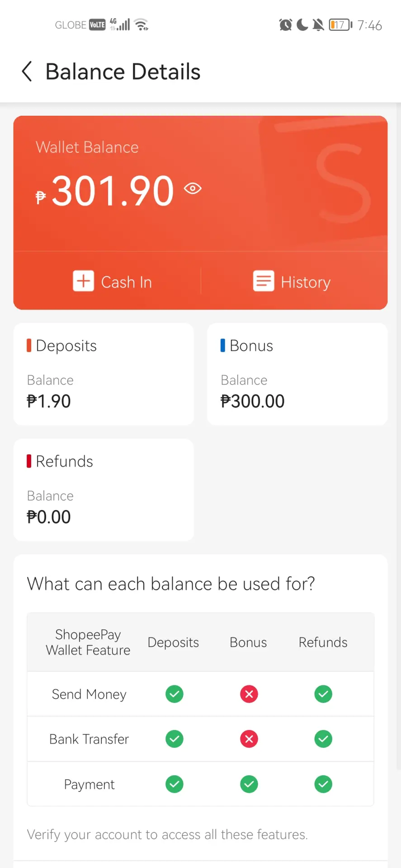Toggle wallet balance visibility eye icon

click(x=193, y=188)
